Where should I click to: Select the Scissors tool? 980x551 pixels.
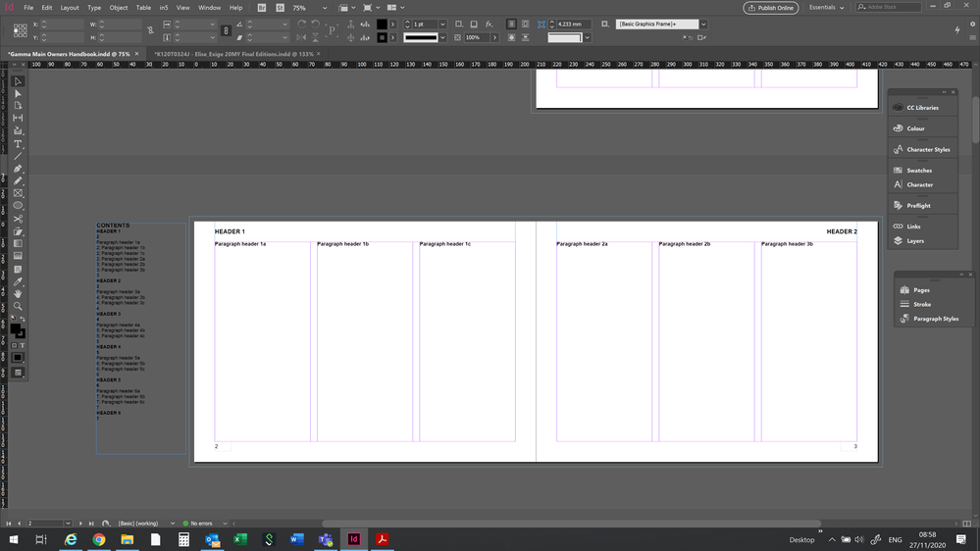pos(18,220)
